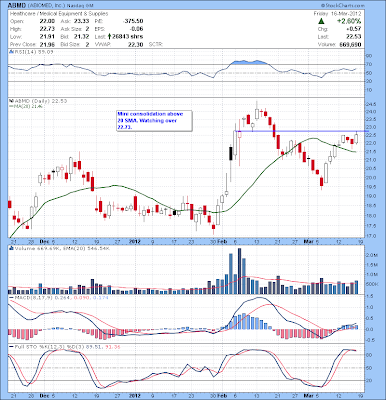Click the small icon before the RSI(14) label
Viewport: 386px width, 400px height.
(10, 52)
